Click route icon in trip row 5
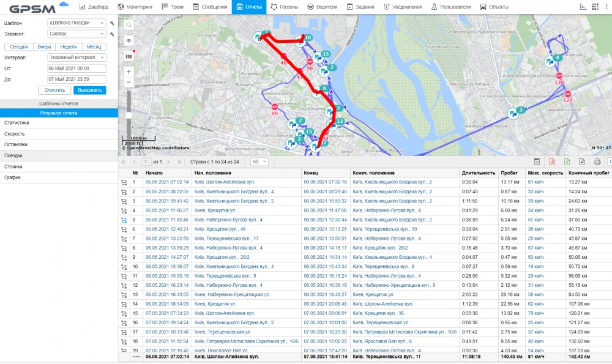 124,220
